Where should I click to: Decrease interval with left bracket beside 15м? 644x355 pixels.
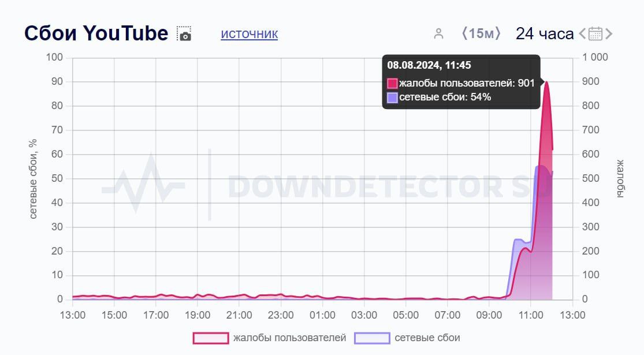[x=464, y=33]
